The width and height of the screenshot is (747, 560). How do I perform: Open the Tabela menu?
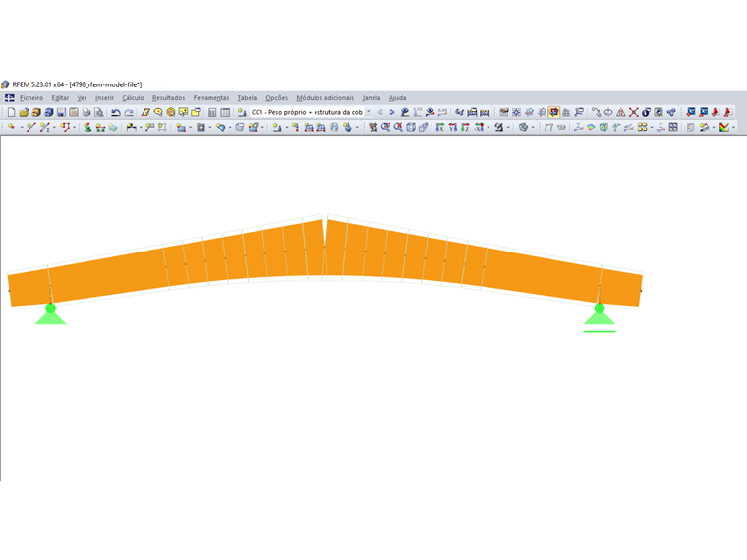[247, 98]
